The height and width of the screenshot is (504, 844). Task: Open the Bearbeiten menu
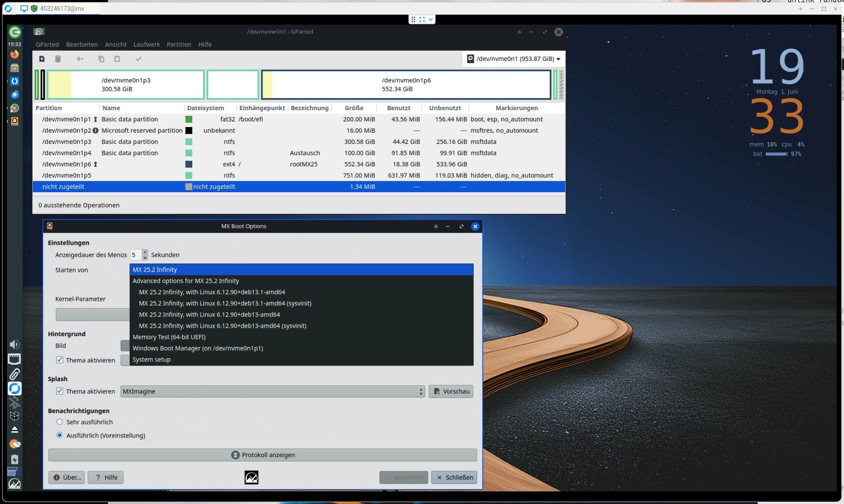coord(82,45)
